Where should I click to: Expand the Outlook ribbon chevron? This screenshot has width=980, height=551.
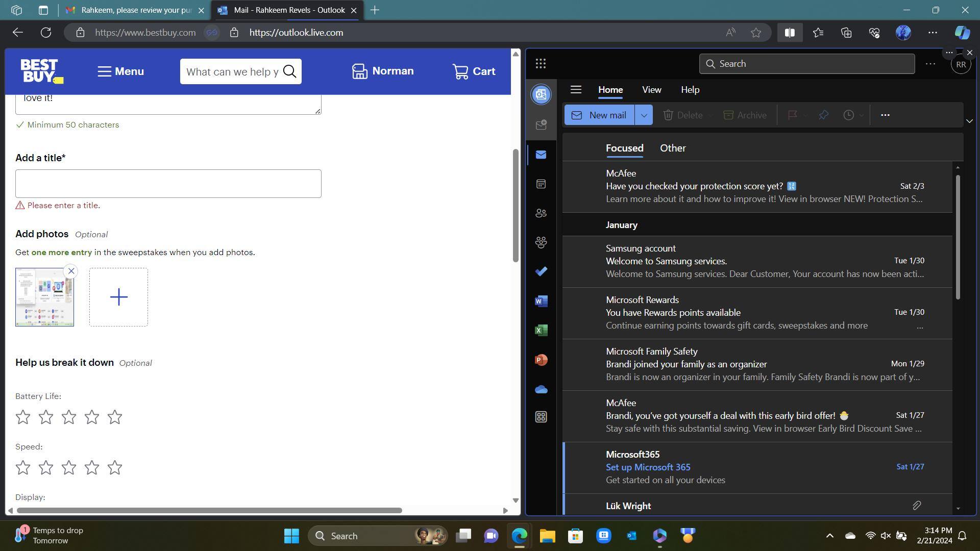click(969, 121)
